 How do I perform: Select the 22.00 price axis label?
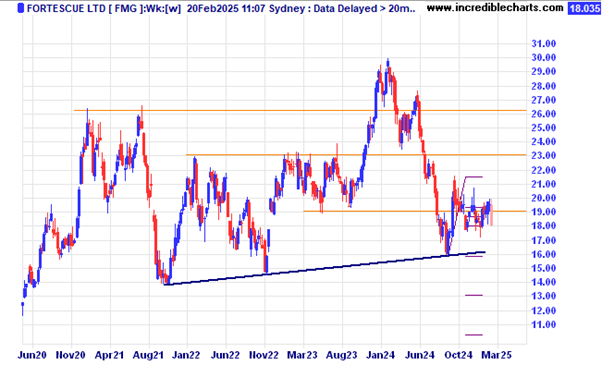pyautogui.click(x=544, y=170)
